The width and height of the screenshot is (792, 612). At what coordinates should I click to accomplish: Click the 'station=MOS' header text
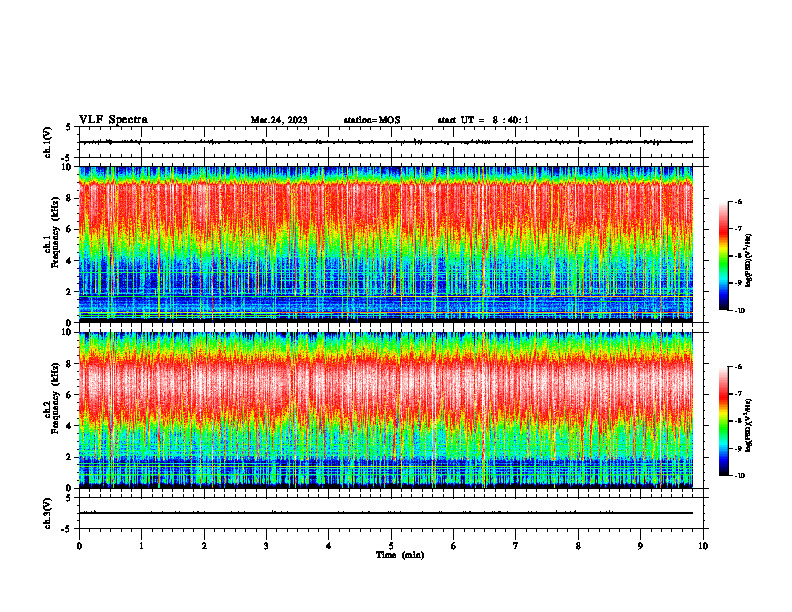click(372, 120)
